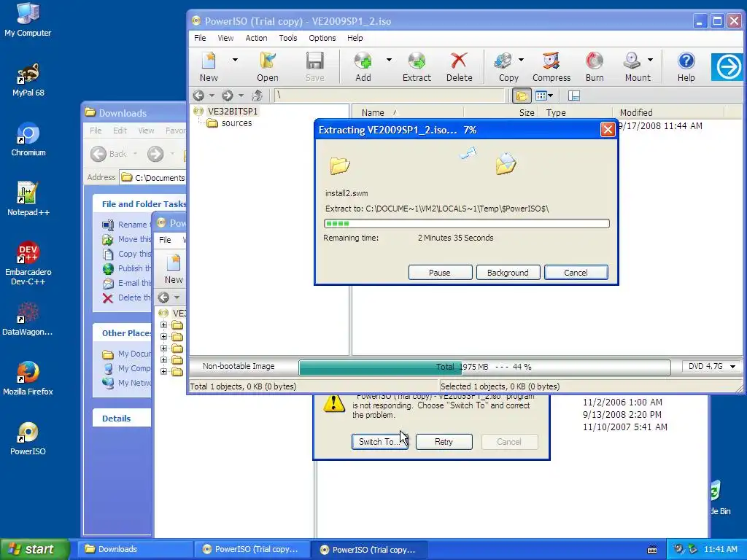The image size is (747, 560).
Task: Click the Up one level icon
Action: tap(257, 96)
